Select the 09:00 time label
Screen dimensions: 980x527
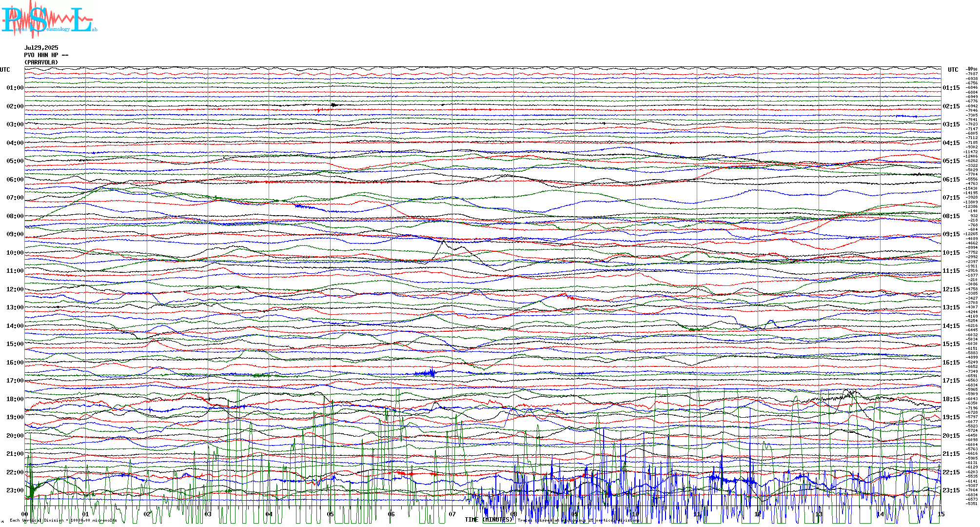[15, 234]
